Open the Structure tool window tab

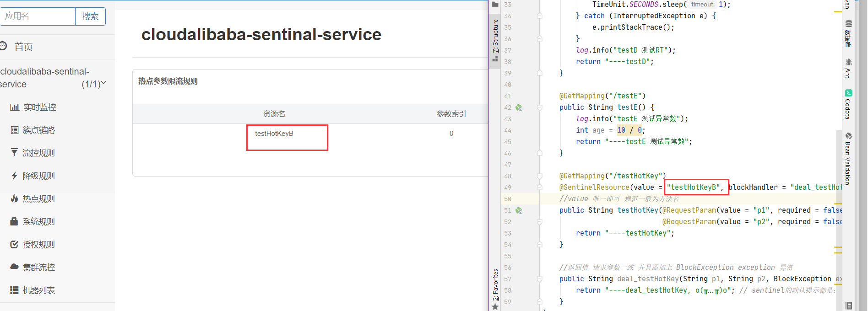pos(495,36)
